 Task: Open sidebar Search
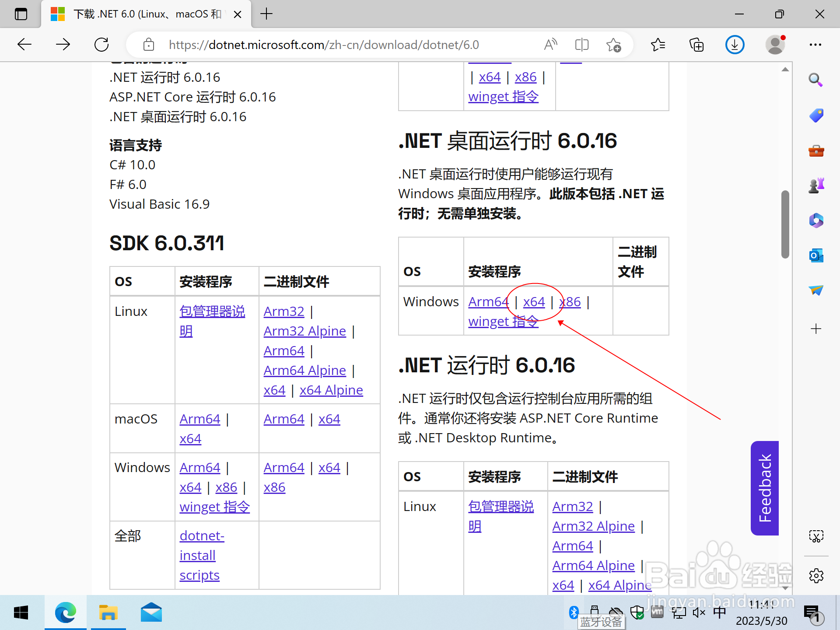pos(816,80)
